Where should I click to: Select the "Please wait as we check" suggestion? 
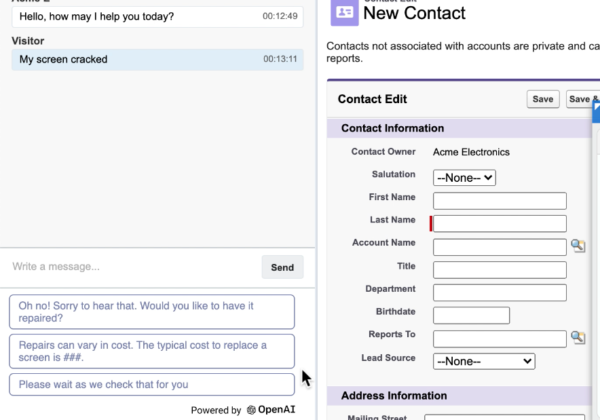152,384
